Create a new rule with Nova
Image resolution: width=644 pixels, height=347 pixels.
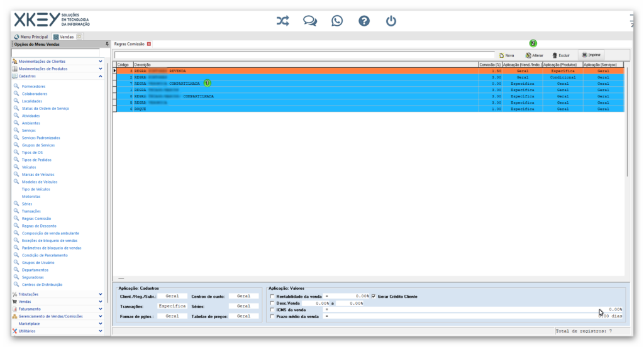[x=506, y=55]
